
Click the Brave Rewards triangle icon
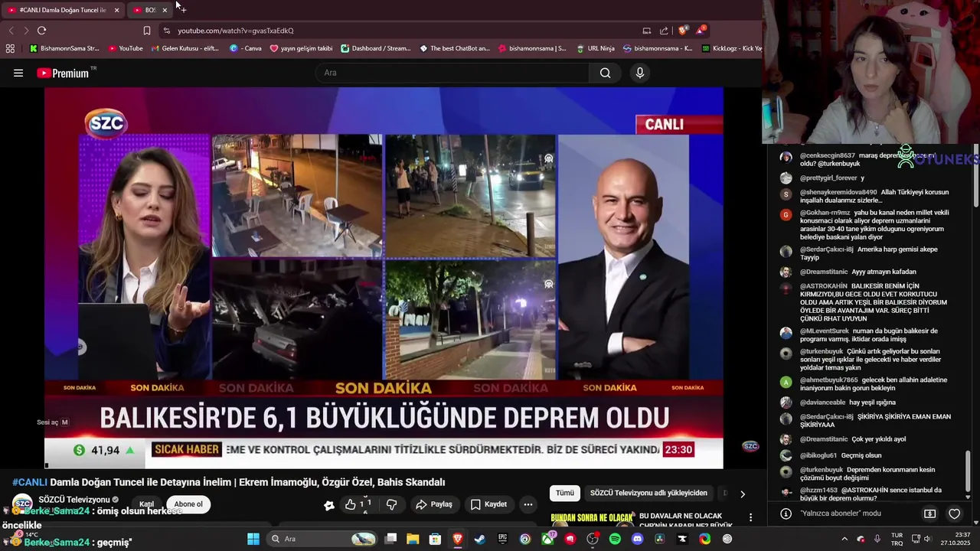701,31
